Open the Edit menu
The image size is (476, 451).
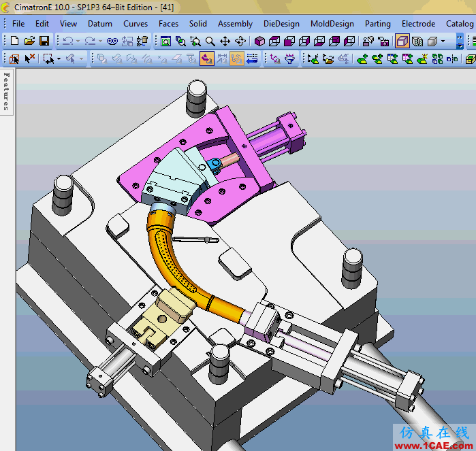click(42, 24)
